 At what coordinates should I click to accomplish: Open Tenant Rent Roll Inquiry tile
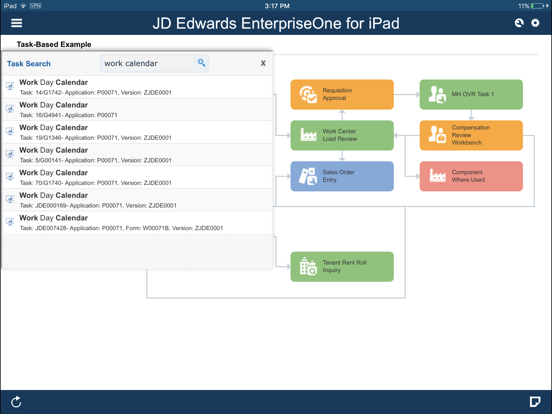[x=342, y=266]
